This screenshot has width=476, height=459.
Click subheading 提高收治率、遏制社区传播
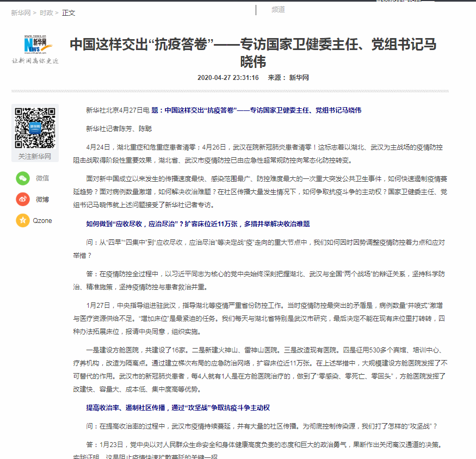[x=178, y=408]
